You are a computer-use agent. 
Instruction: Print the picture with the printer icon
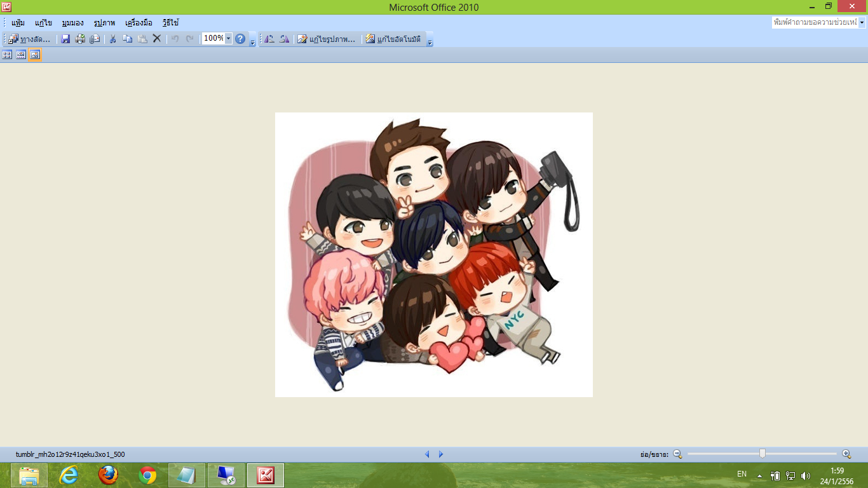[x=80, y=39]
